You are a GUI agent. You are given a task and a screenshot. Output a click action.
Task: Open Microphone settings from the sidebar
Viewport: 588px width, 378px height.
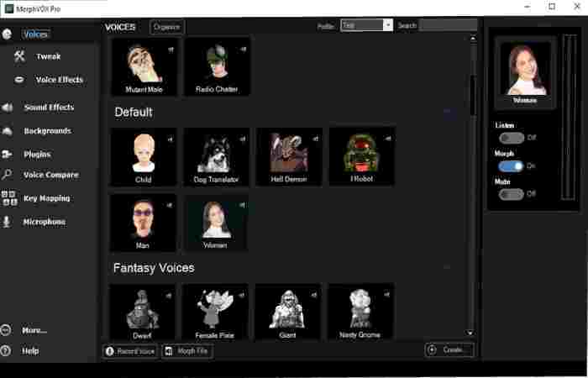point(45,222)
